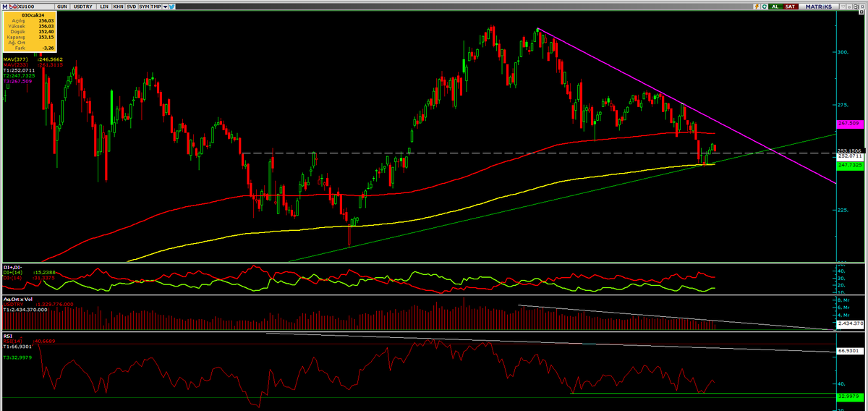
Task: Open the triangle dropdown next to MATRIKS
Action: coord(843,7)
